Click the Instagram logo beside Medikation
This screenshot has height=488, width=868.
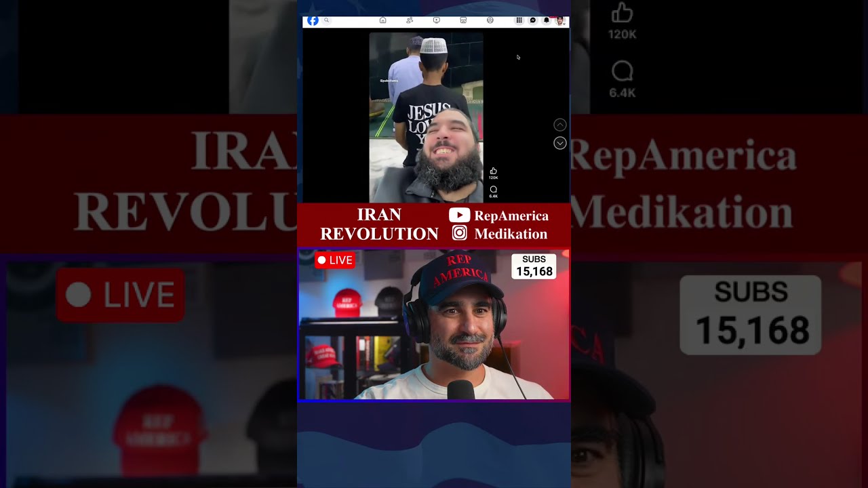(459, 233)
